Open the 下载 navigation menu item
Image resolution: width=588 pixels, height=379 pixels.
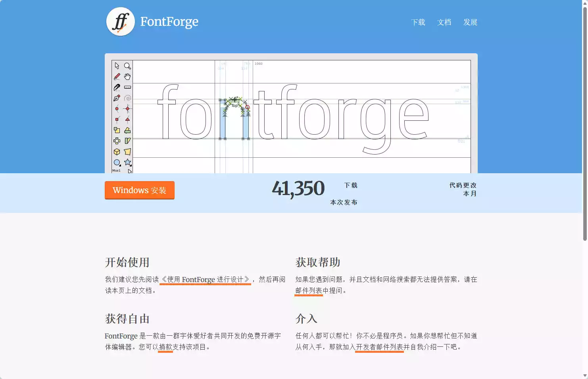(418, 22)
